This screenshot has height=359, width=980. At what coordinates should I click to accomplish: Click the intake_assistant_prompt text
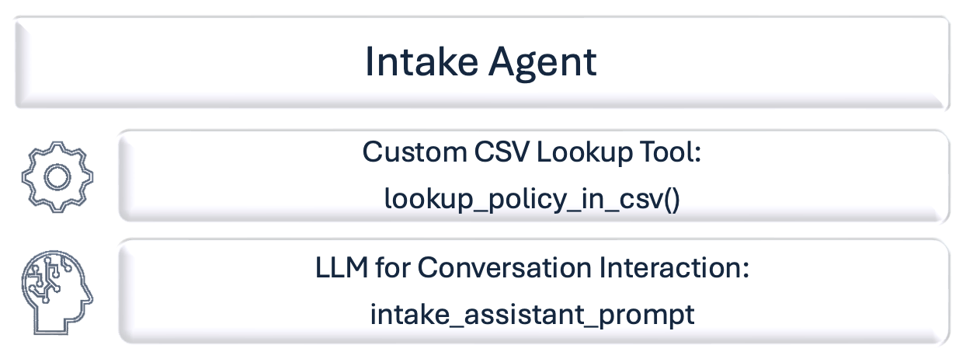coord(532,314)
